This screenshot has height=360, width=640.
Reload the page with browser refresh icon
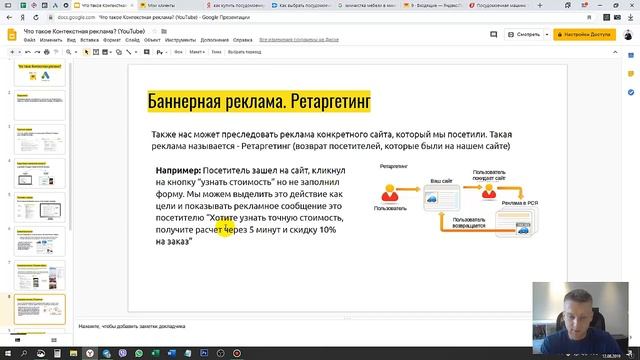coord(36,18)
